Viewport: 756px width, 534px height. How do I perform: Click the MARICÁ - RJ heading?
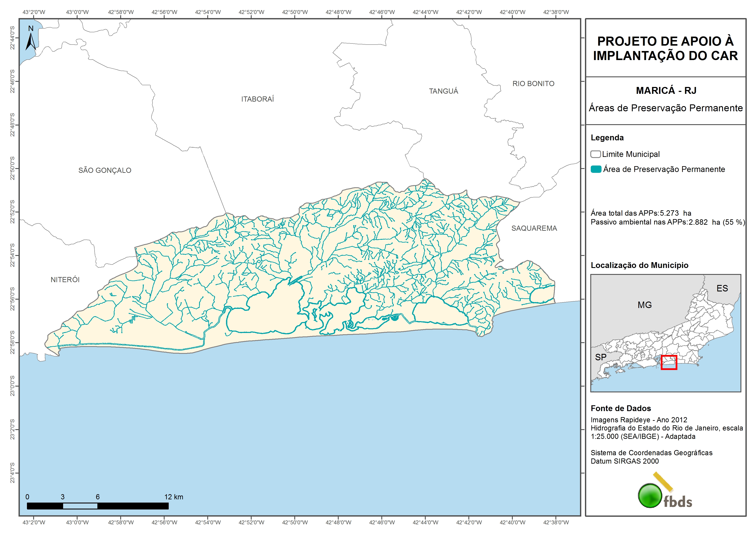(x=666, y=90)
